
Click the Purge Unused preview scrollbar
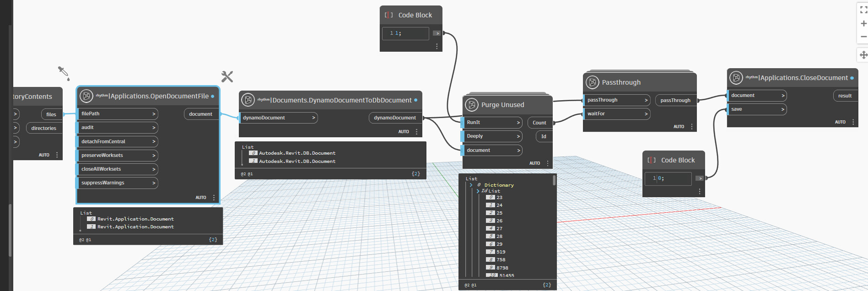(x=554, y=180)
